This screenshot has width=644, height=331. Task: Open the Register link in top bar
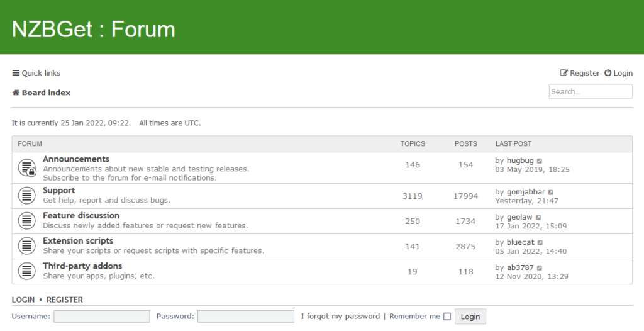[x=580, y=73]
